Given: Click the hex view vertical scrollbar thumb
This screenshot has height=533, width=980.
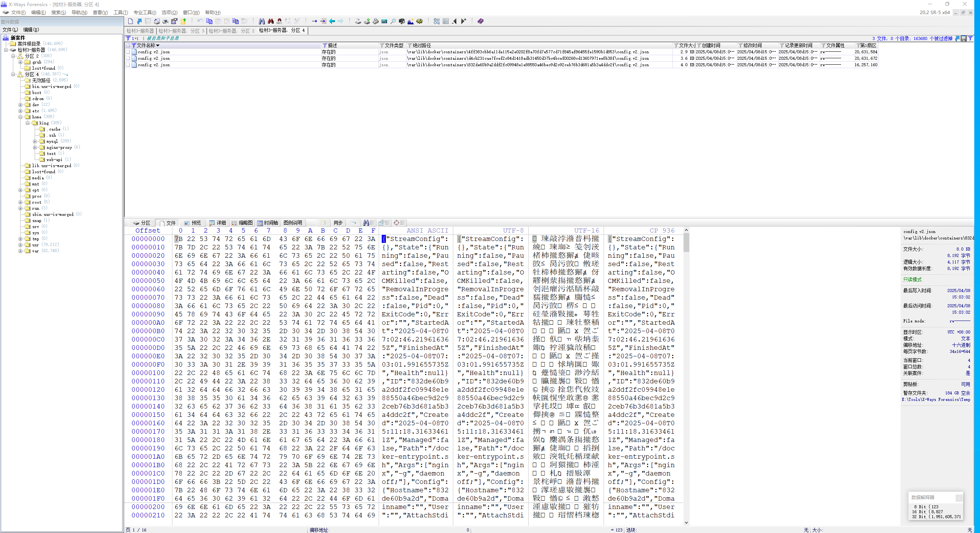Looking at the screenshot, I should [x=686, y=243].
